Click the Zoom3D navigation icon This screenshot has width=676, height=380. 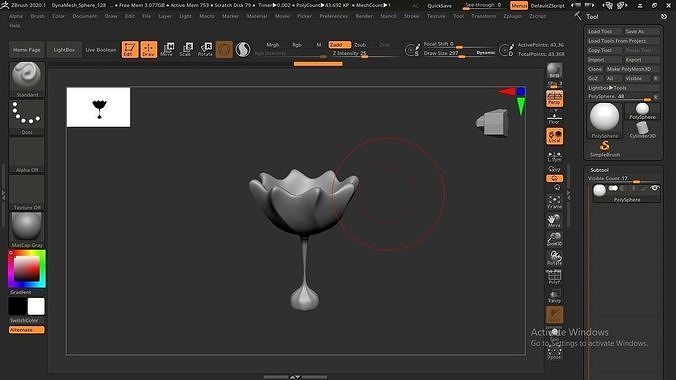554,239
